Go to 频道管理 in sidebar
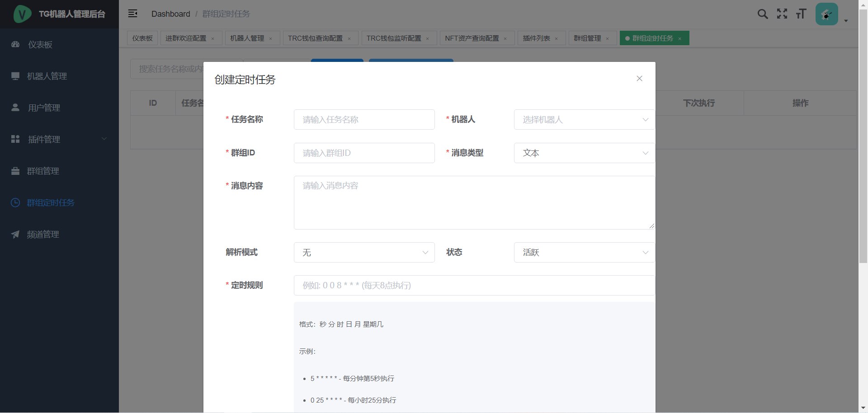This screenshot has width=868, height=413. tap(43, 235)
